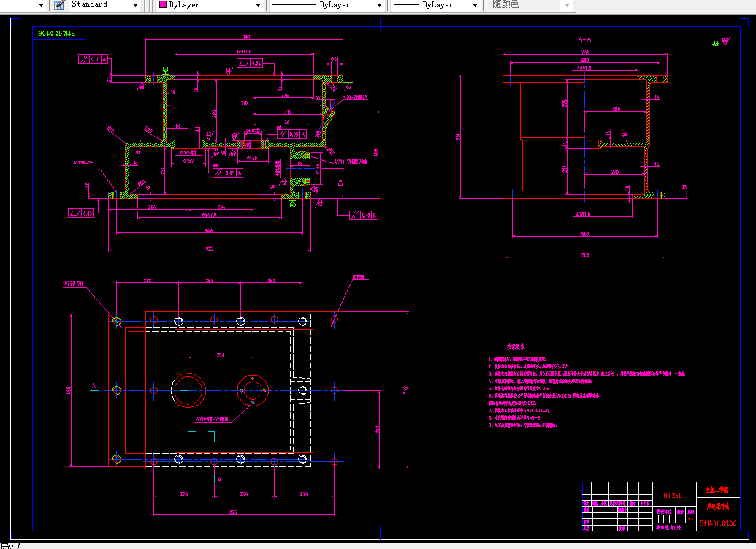Select the 946 dimension text
This screenshot has height=549, width=756.
(208, 230)
